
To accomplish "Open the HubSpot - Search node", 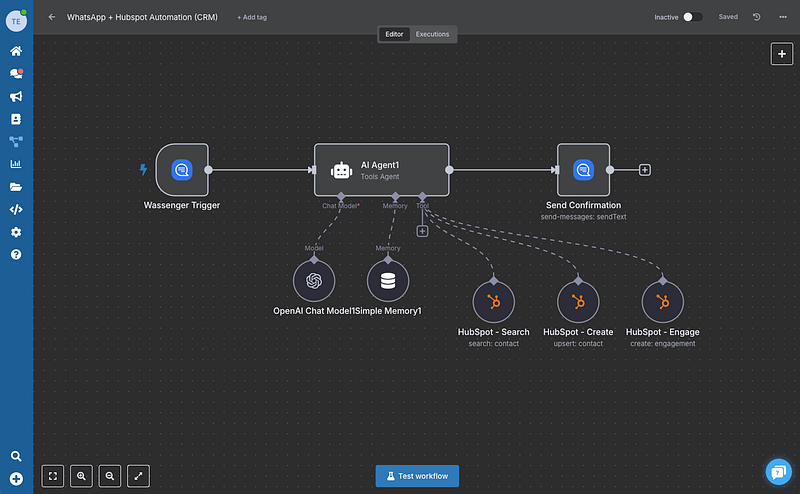I will (x=493, y=302).
